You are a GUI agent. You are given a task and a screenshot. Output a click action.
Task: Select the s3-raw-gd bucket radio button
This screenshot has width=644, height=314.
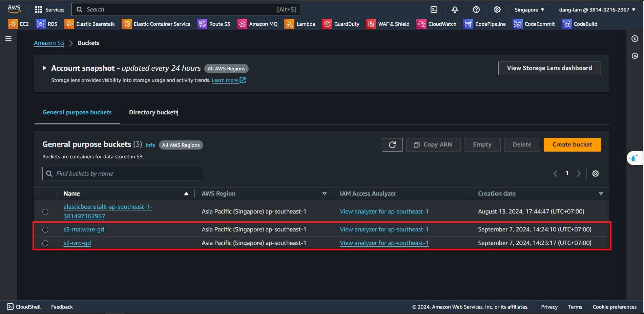click(45, 243)
